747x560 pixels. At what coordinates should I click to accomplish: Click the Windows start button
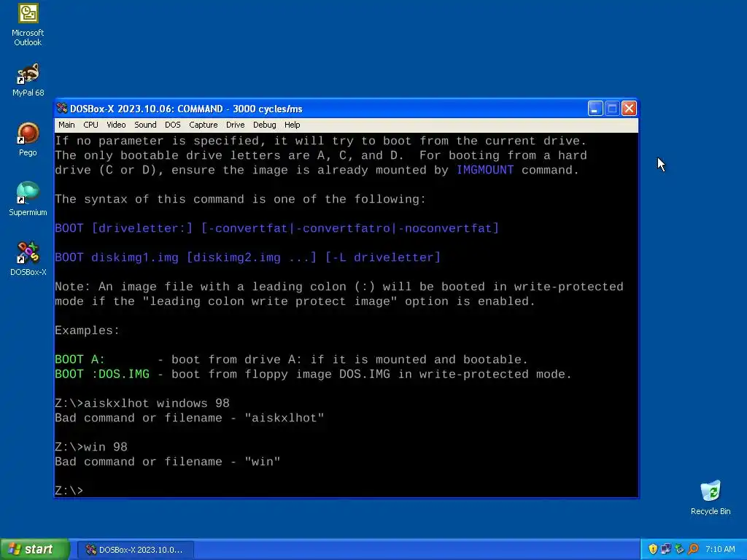[34, 549]
